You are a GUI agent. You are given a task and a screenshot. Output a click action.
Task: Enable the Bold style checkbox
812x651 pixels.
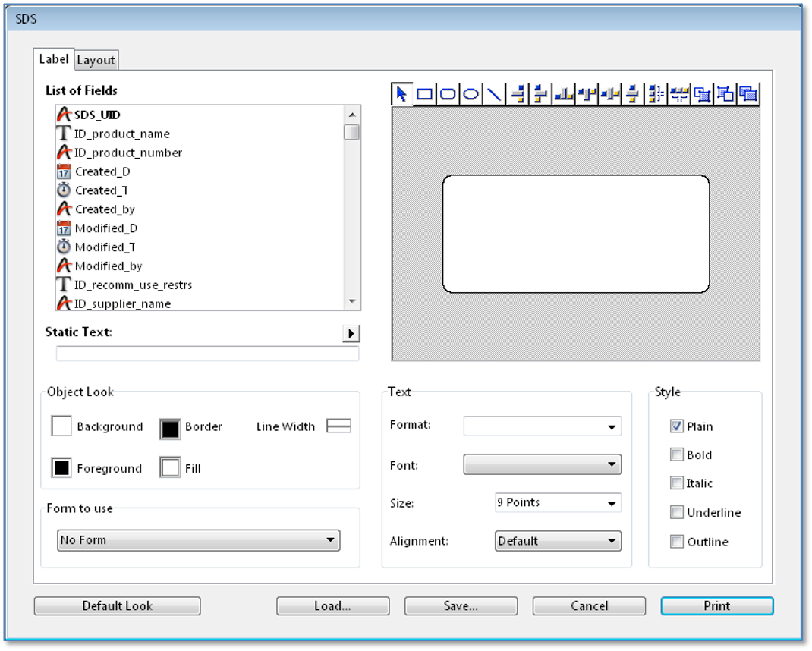(x=676, y=454)
